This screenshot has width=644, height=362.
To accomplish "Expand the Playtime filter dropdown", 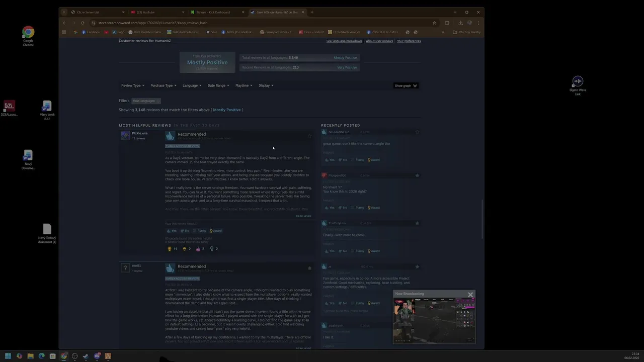I will click(244, 85).
